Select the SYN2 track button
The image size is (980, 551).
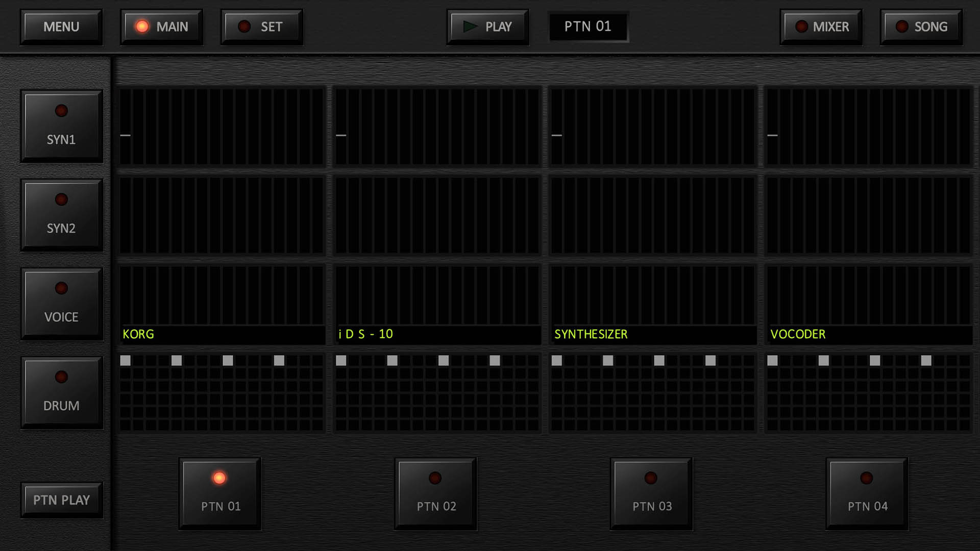61,215
